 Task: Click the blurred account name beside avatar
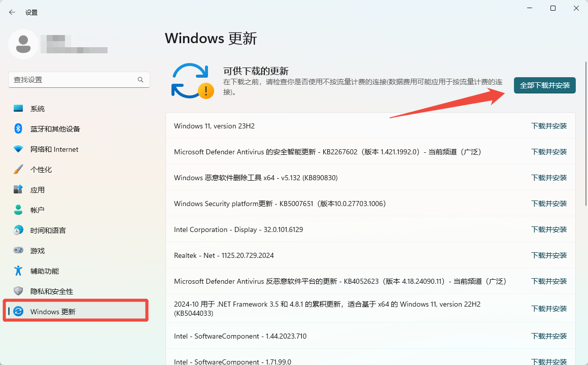click(74, 44)
